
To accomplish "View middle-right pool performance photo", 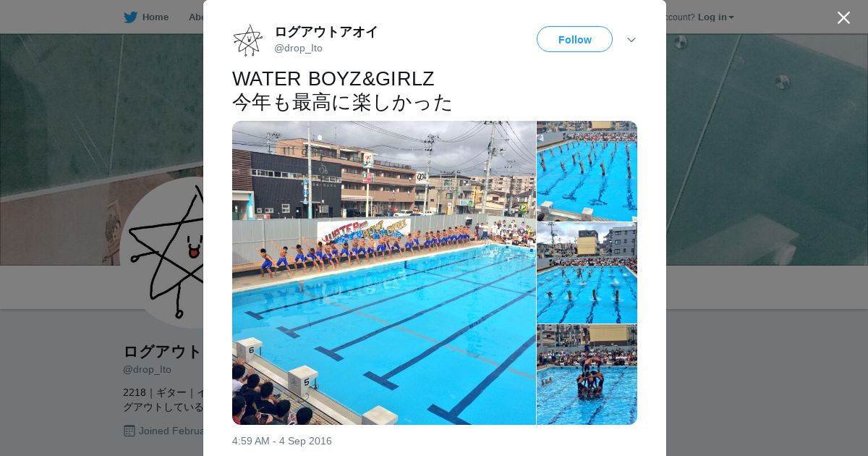I will click(x=587, y=273).
